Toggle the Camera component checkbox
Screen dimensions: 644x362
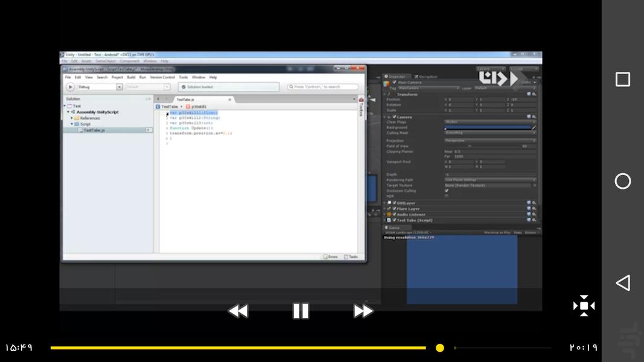tap(395, 117)
